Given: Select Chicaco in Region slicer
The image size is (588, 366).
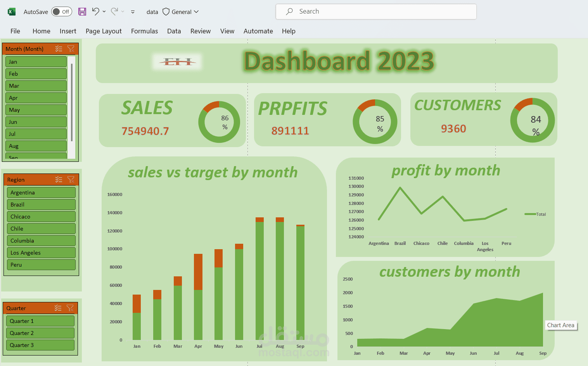Looking at the screenshot, I should (x=41, y=217).
